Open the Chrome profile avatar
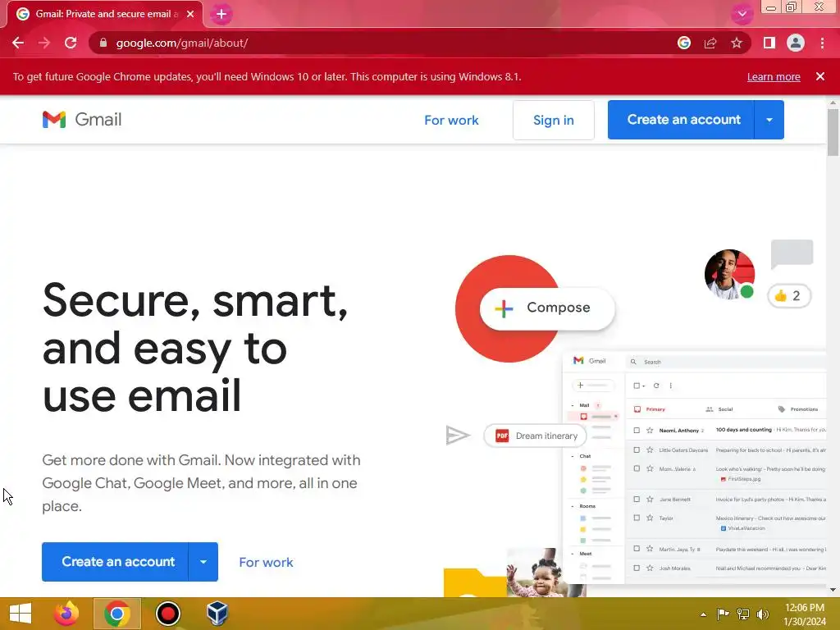The width and height of the screenshot is (840, 630). tap(796, 43)
